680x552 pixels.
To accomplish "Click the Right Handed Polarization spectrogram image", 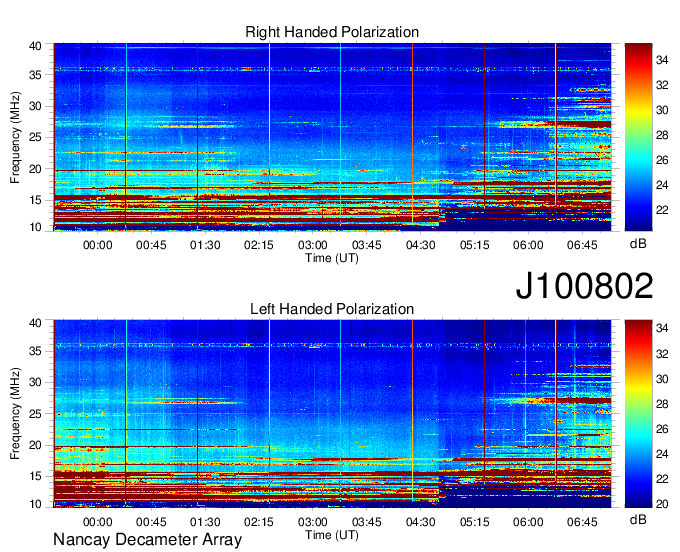I will (332, 137).
